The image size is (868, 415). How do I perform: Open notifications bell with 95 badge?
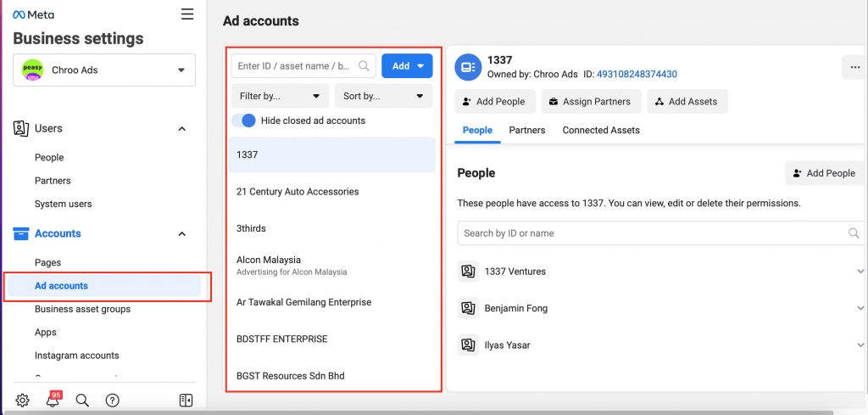pyautogui.click(x=53, y=399)
